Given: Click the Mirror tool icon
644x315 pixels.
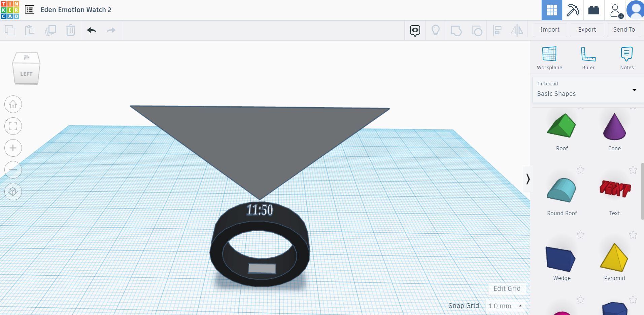Looking at the screenshot, I should point(517,31).
